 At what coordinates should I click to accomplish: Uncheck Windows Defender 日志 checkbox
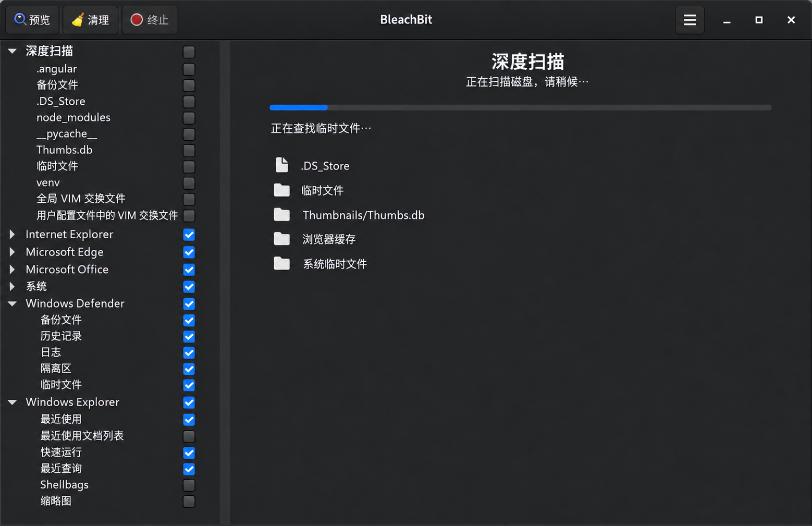[x=189, y=352]
